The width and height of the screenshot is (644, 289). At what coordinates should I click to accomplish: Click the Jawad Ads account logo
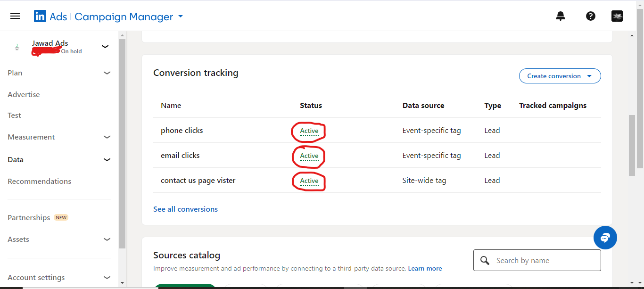[x=17, y=47]
